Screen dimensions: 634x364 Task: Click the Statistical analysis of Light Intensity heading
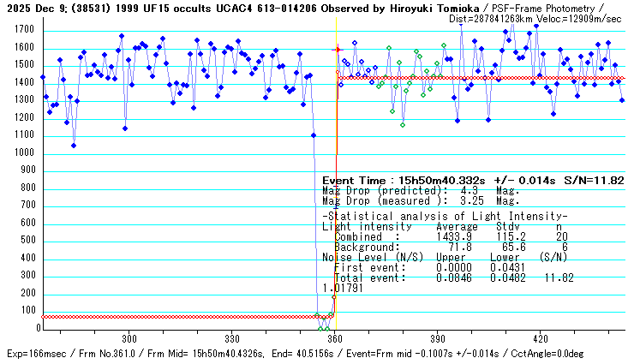[444, 216]
